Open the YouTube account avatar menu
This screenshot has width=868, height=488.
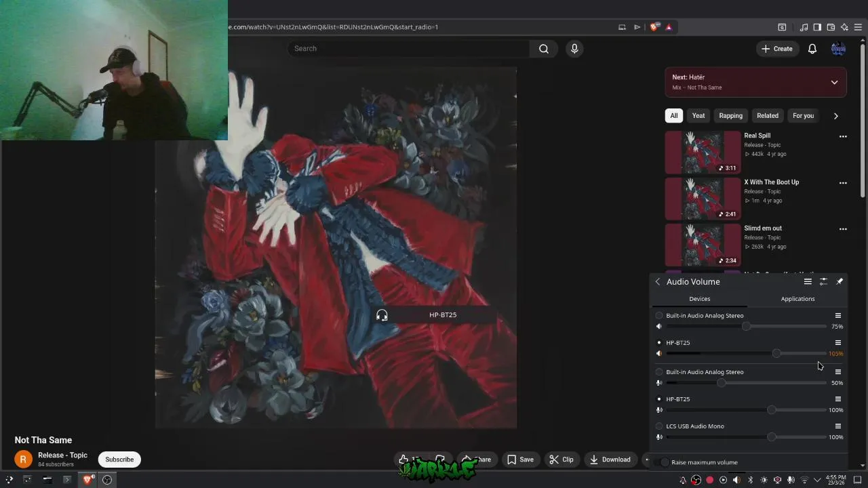point(838,49)
